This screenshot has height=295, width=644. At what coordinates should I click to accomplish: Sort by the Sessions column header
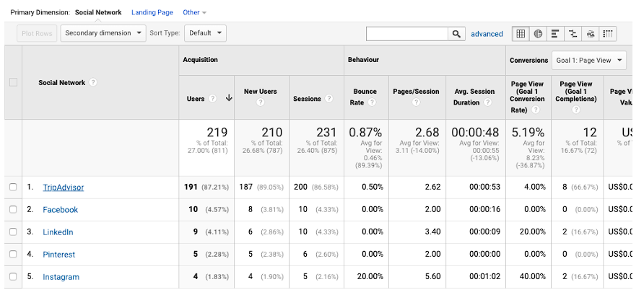pos(308,99)
